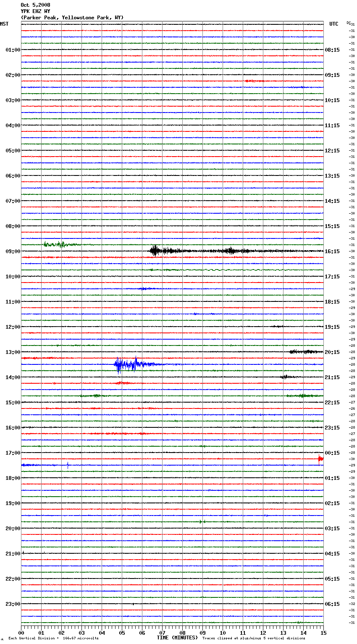Select the "01:00" MST time label
The width and height of the screenshot is (357, 644).
13,50
